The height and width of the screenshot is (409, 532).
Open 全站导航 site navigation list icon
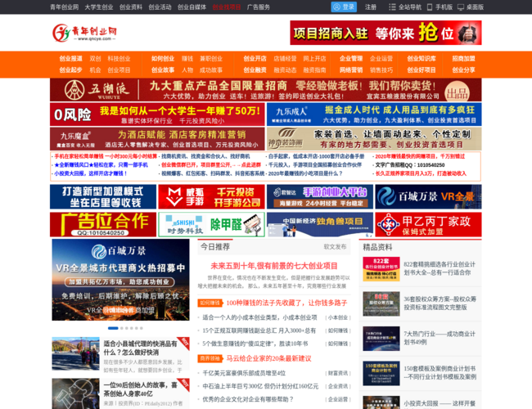(392, 7)
